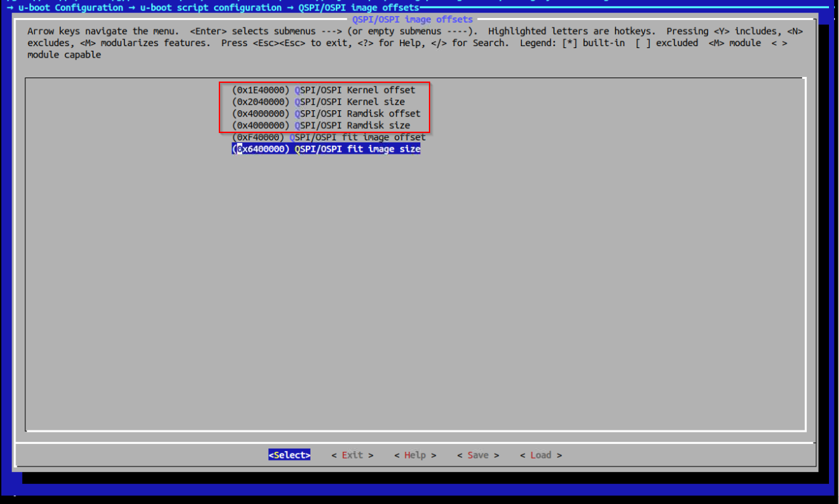The image size is (839, 504).
Task: Click the 0x1E40000 kernel offset value
Action: pyautogui.click(x=261, y=90)
